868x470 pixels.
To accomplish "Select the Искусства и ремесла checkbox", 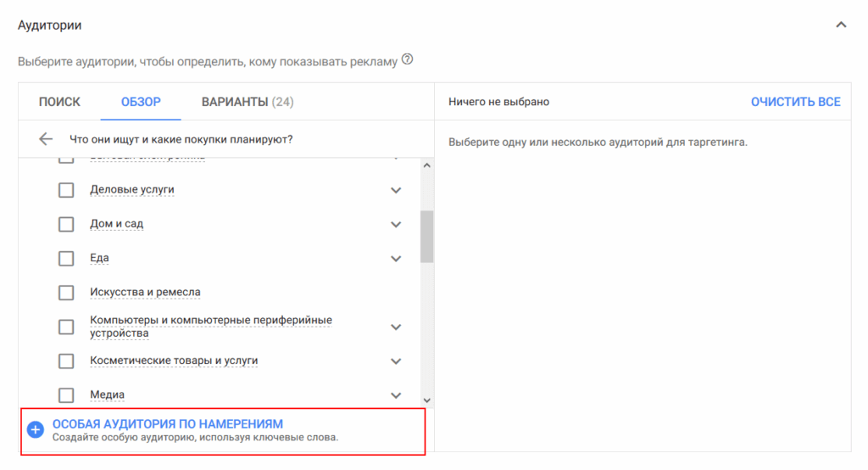I will (66, 293).
